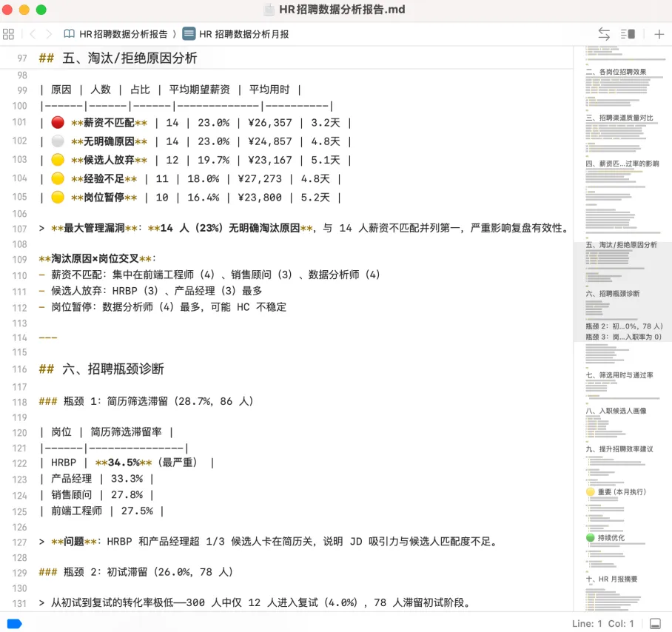Jump to 九、提升招聘效率建议 in outline

619,449
